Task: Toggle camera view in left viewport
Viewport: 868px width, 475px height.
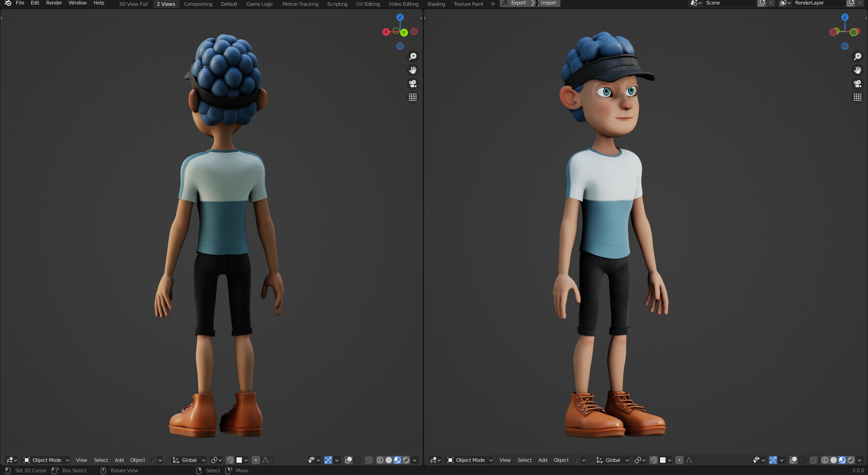Action: point(413,84)
